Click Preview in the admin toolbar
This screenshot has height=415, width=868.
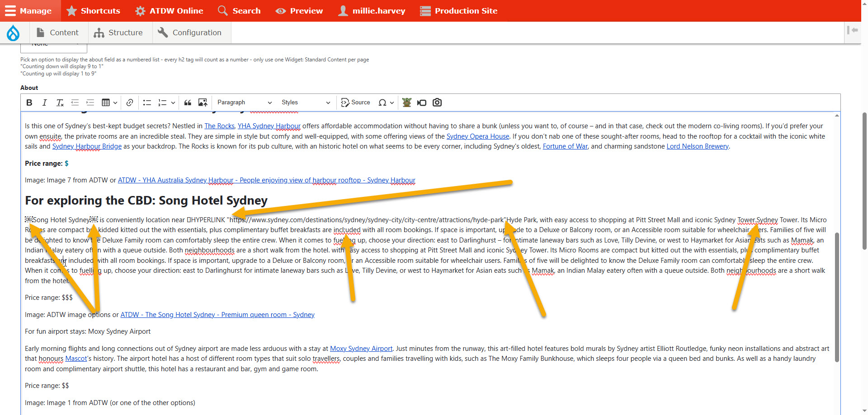299,11
